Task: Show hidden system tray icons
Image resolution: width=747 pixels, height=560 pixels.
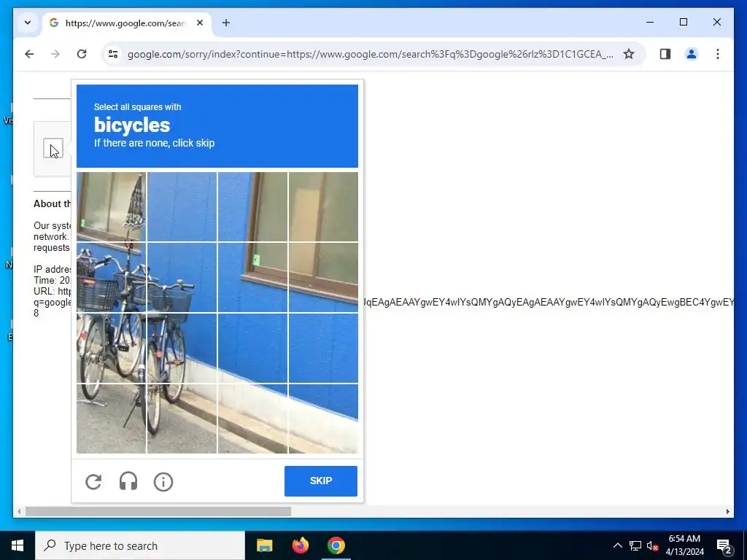Action: click(x=617, y=545)
